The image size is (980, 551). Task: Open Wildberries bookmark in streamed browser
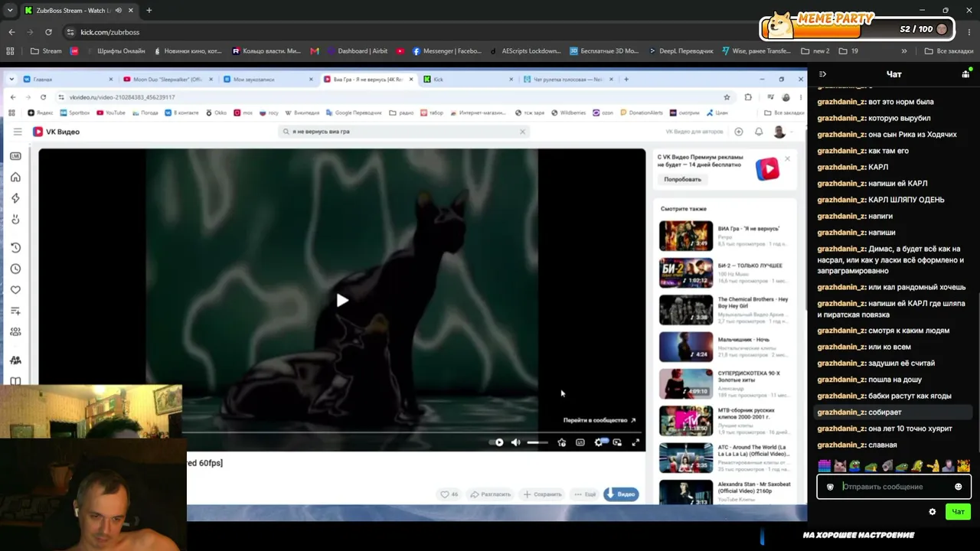point(568,112)
